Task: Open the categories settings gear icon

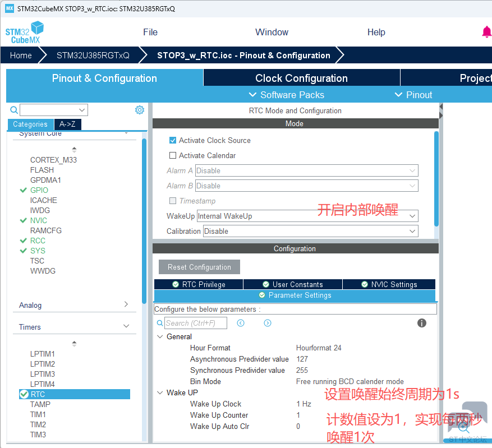Action: point(140,110)
